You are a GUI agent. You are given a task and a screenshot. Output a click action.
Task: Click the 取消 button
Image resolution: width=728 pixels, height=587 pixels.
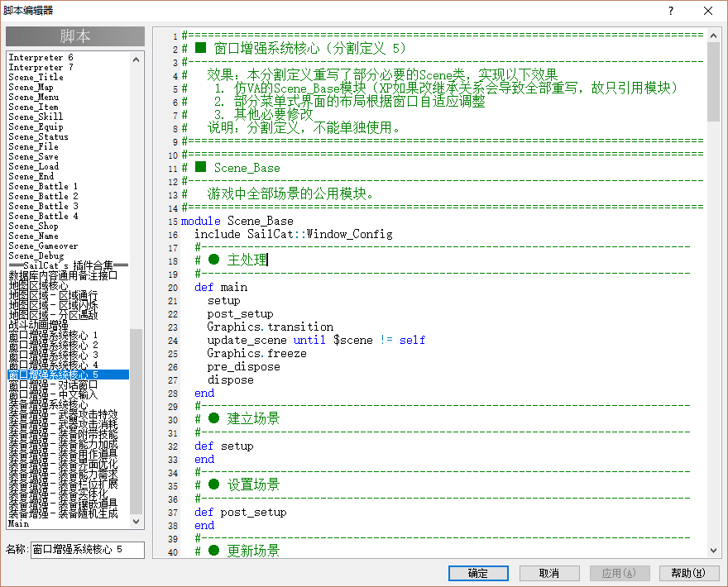pos(549,573)
